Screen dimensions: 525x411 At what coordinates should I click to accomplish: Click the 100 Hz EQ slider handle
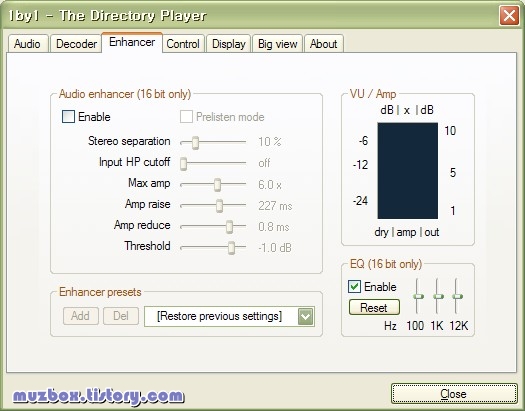coord(418,297)
